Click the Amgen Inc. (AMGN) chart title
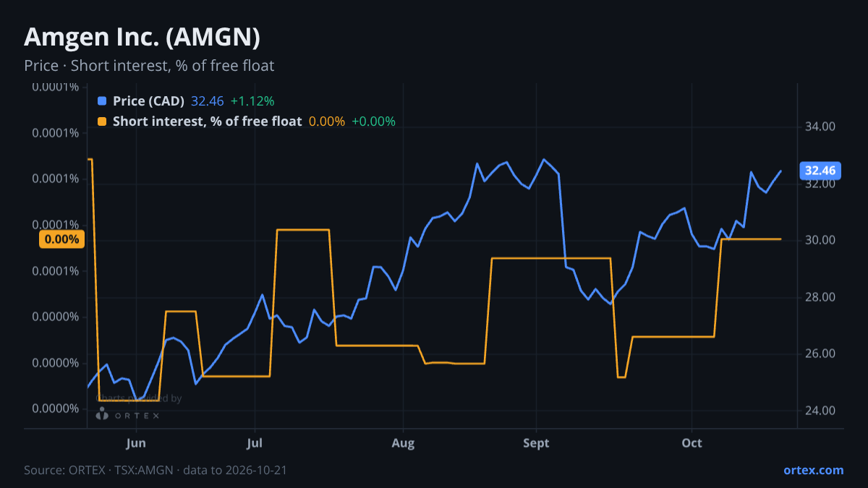Image resolution: width=868 pixels, height=488 pixels. pos(142,36)
